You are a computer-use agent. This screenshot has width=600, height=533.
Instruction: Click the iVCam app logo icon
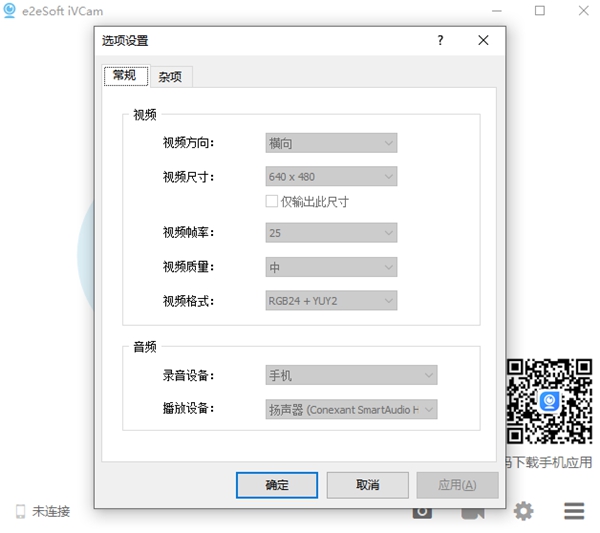(x=10, y=11)
